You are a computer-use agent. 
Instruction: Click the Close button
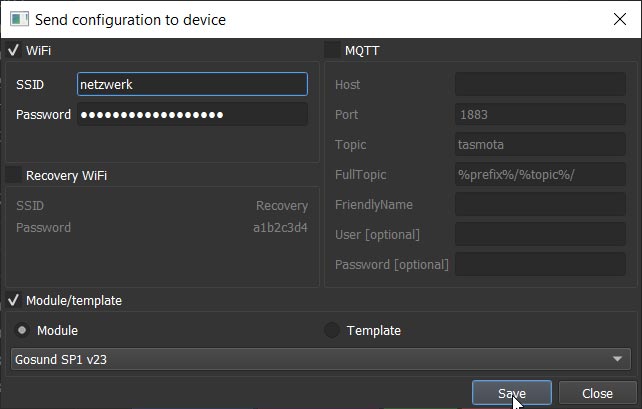(x=597, y=393)
